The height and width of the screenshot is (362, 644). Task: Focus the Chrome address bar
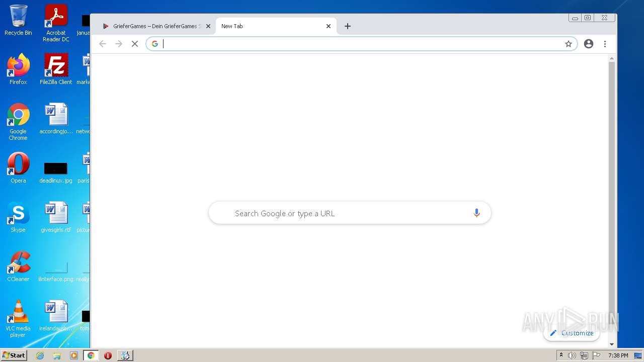point(361,44)
